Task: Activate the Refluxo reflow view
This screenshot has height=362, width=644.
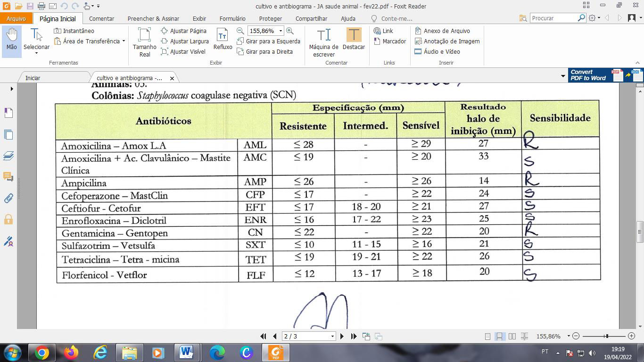Action: (223, 39)
